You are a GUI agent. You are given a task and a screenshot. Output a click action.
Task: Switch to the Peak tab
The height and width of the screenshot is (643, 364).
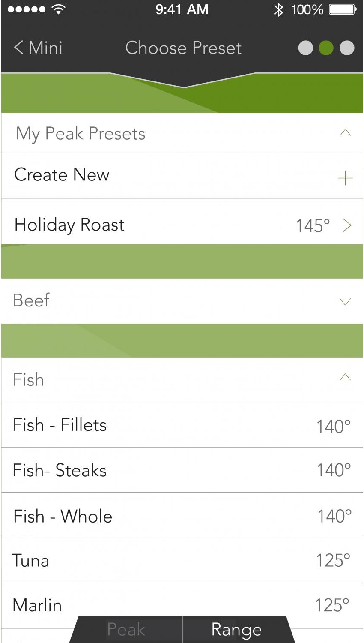[x=126, y=629]
